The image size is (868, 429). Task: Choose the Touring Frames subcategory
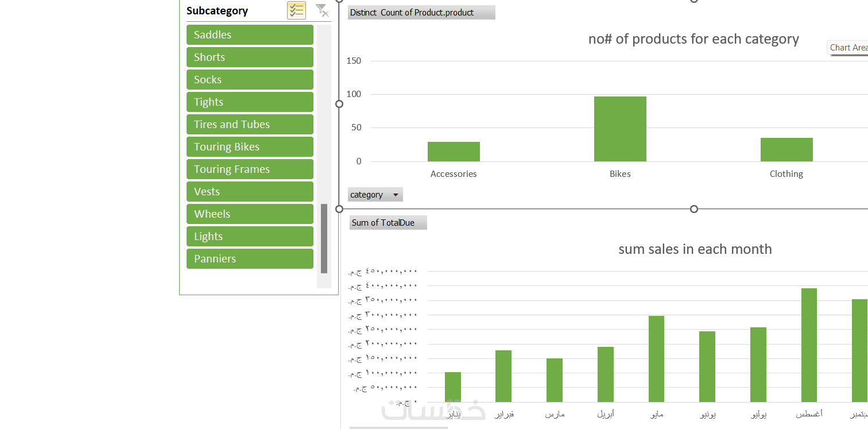pyautogui.click(x=250, y=169)
